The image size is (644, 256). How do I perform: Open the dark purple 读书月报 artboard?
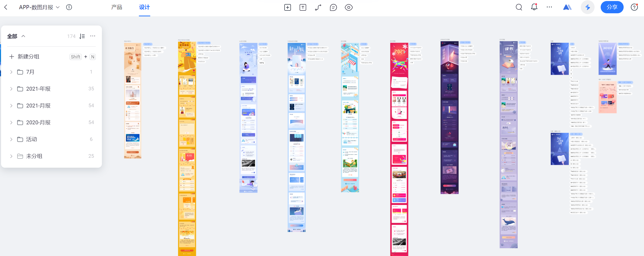click(x=449, y=117)
